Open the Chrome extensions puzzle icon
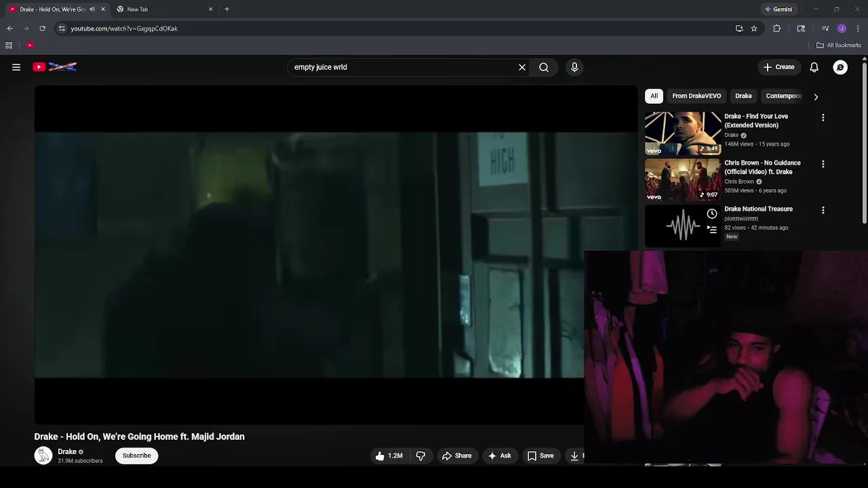Image resolution: width=868 pixels, height=488 pixels. (x=777, y=28)
